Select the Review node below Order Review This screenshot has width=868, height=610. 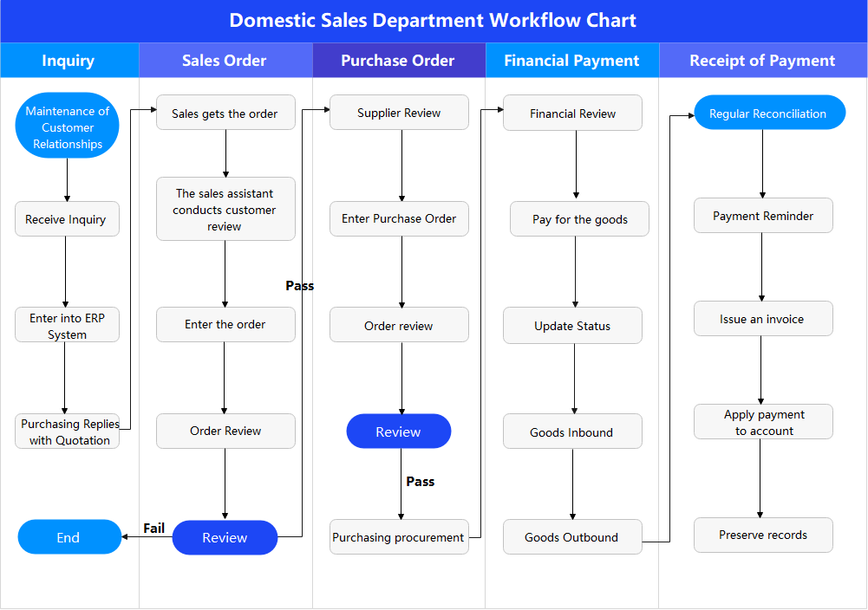click(225, 537)
